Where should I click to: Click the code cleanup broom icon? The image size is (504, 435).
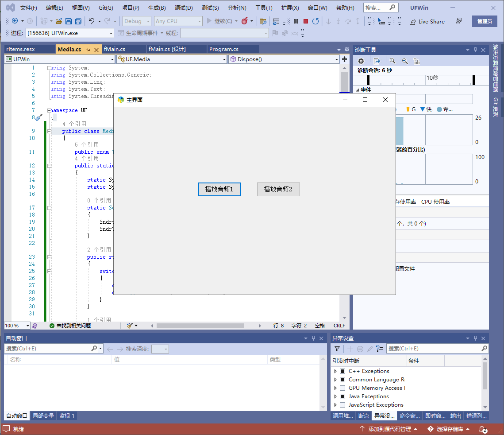pos(130,326)
